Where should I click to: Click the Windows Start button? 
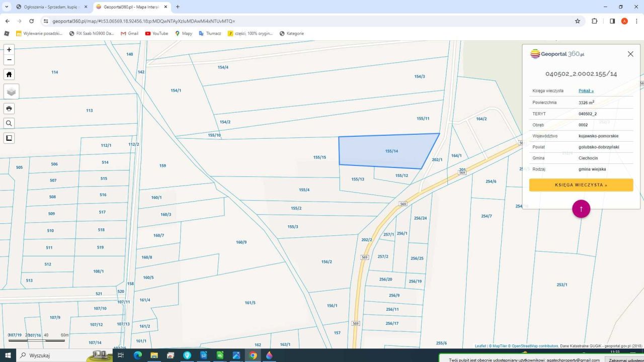[x=8, y=355]
